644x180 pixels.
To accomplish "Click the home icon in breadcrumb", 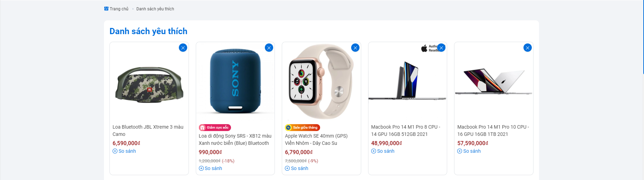I will click(106, 9).
